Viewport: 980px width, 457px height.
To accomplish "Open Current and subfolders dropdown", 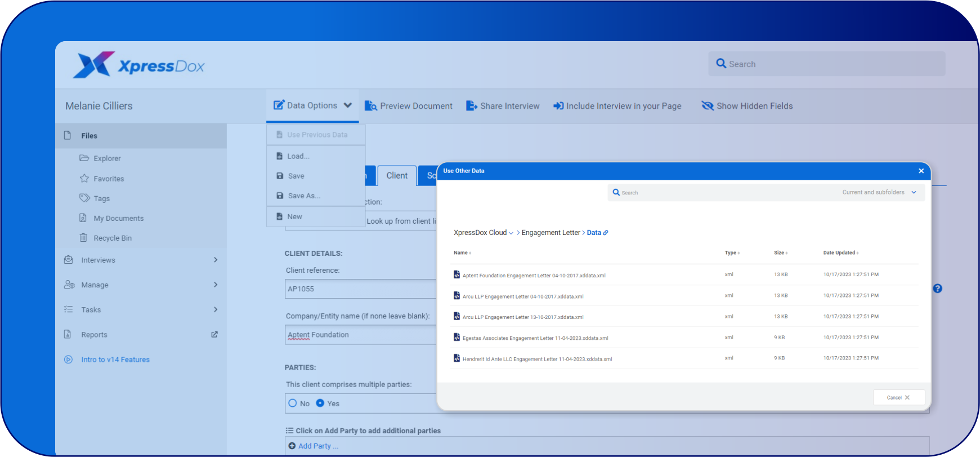I will (879, 192).
